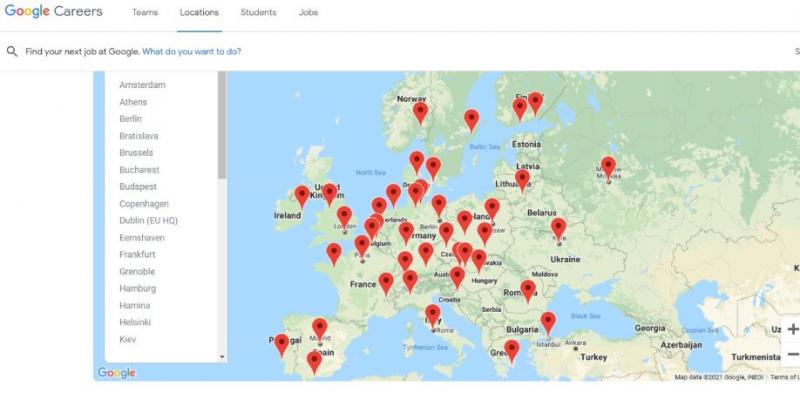Click the map pin in southern Spain
This screenshot has width=800, height=400.
[x=314, y=363]
